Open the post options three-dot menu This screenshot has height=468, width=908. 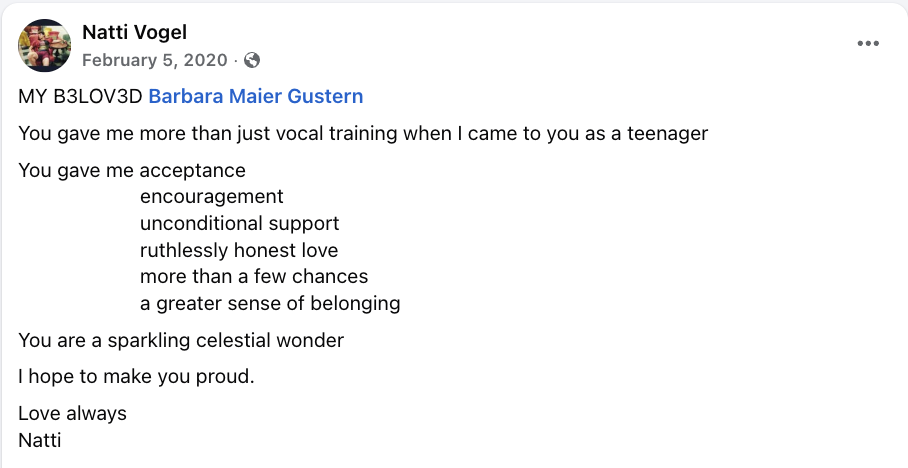coord(868,44)
